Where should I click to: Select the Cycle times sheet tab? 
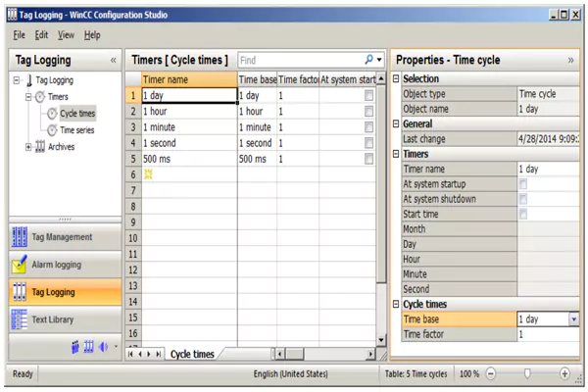click(x=192, y=354)
